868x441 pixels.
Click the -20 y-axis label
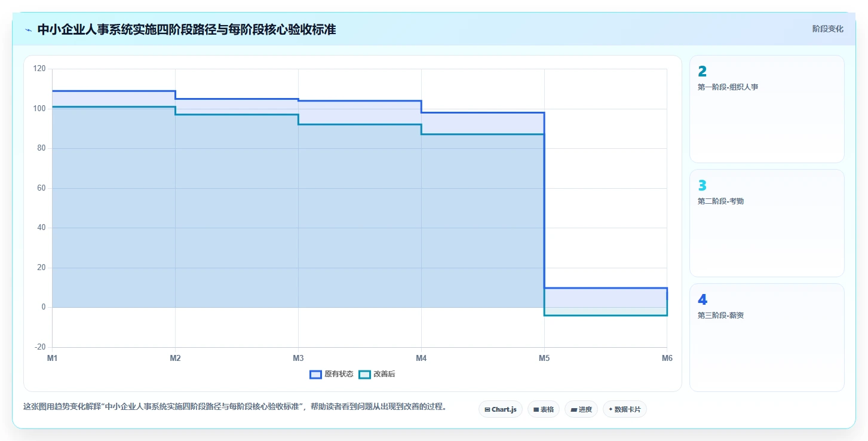coord(40,347)
